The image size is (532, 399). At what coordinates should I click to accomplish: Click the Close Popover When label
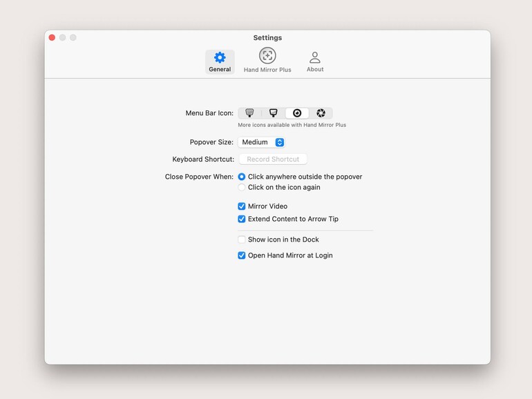(x=199, y=177)
